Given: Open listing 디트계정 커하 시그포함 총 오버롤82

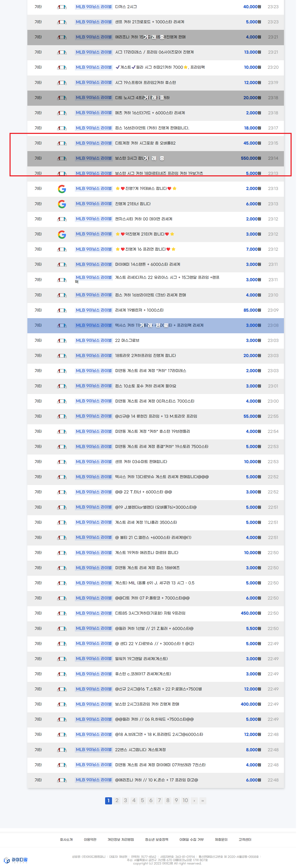Looking at the screenshot, I should (145, 143).
